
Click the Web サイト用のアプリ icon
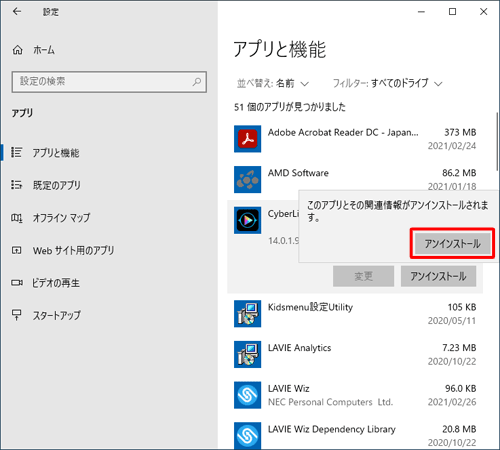(x=16, y=250)
